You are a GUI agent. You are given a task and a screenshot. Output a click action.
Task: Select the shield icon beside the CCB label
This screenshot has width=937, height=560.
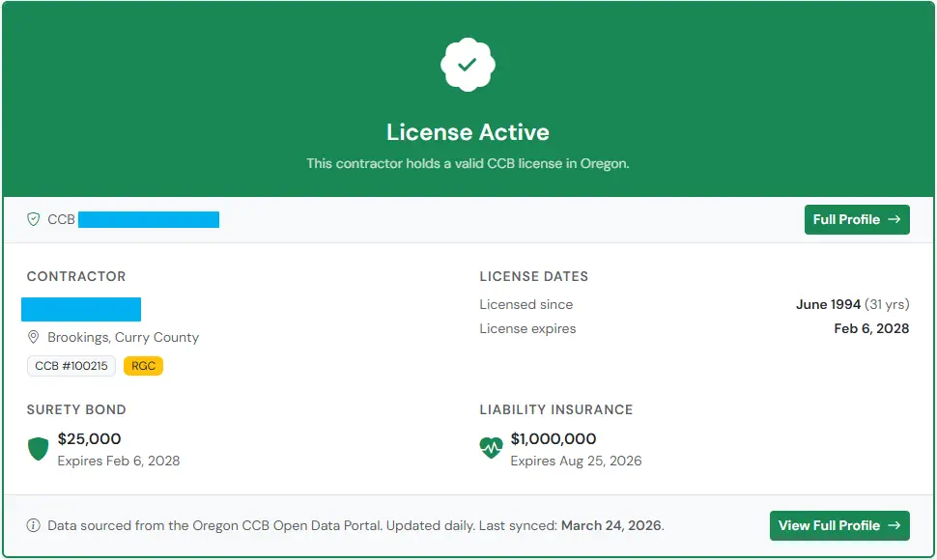[33, 219]
